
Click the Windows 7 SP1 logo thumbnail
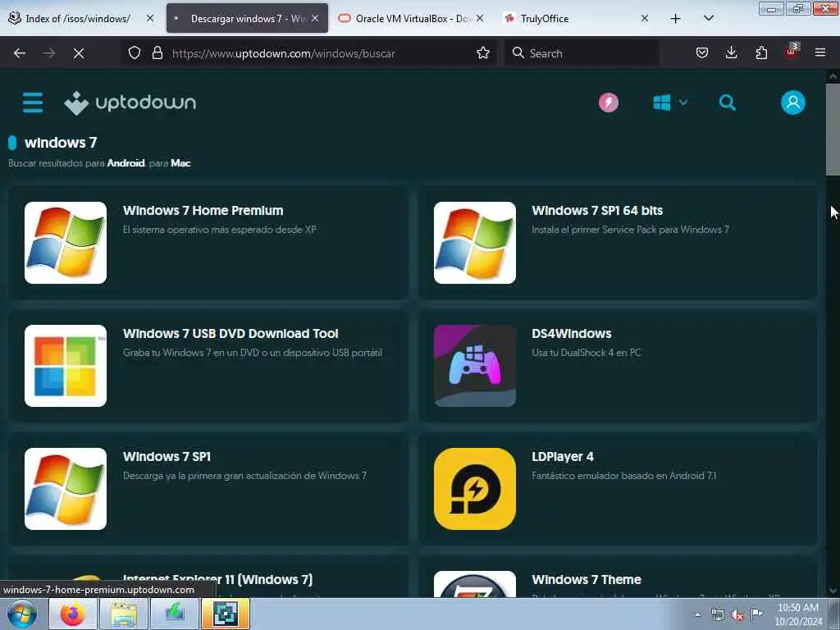coord(66,489)
